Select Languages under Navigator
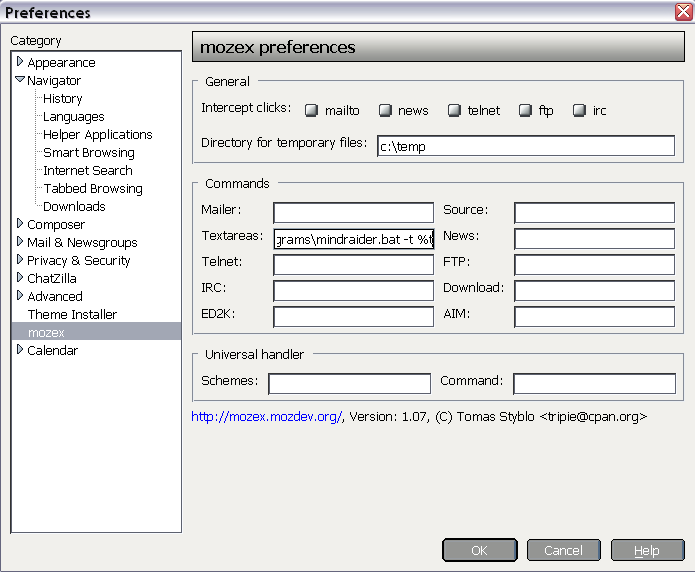Screen dimensions: 695x572 coord(74,117)
